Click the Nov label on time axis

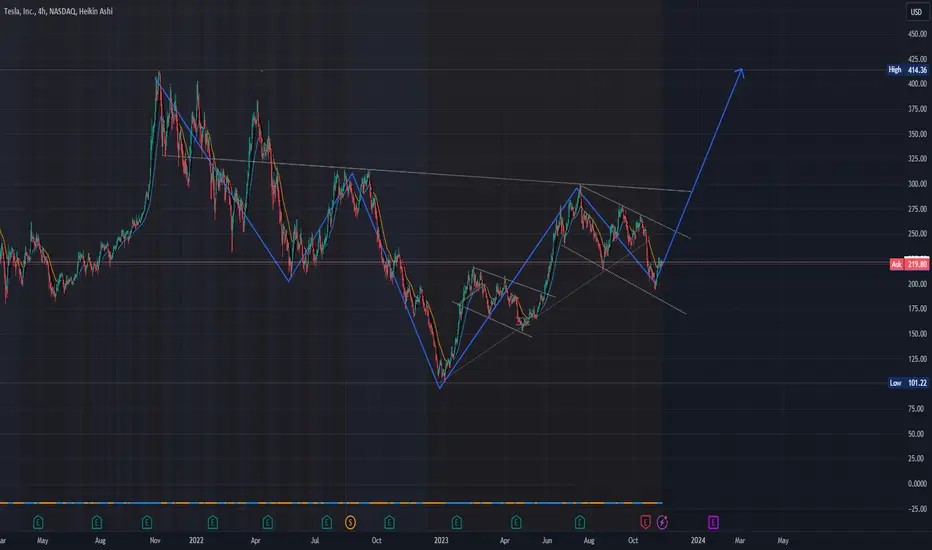coord(155,540)
